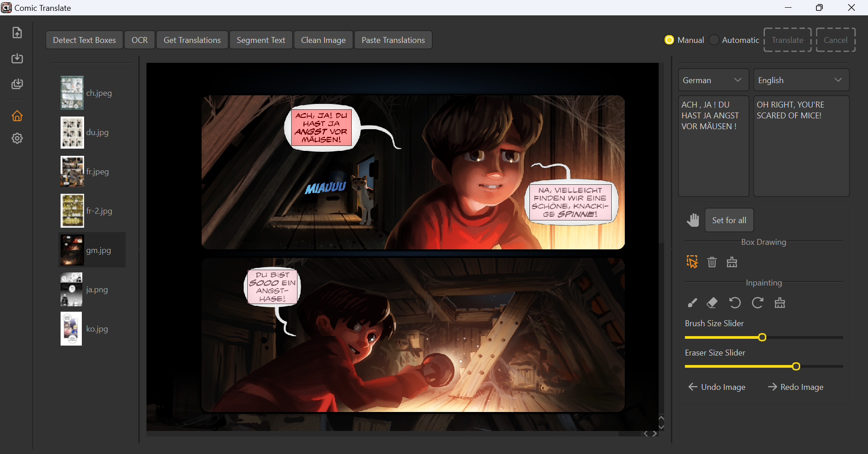The height and width of the screenshot is (454, 868).
Task: Select the Manual mode radio button
Action: (x=669, y=40)
